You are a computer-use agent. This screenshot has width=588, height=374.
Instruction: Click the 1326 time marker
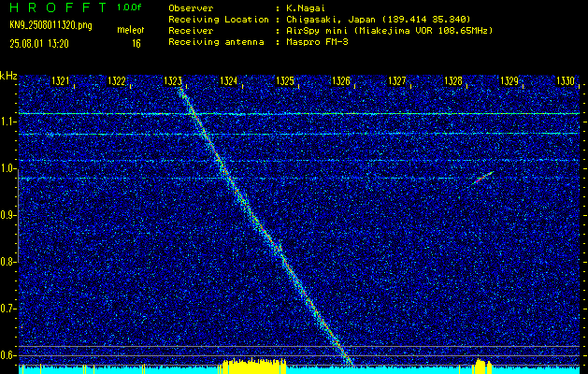341,81
